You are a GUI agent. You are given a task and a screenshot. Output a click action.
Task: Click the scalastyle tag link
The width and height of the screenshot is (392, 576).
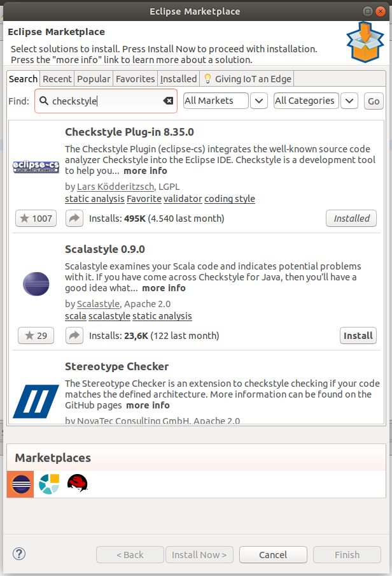(109, 316)
